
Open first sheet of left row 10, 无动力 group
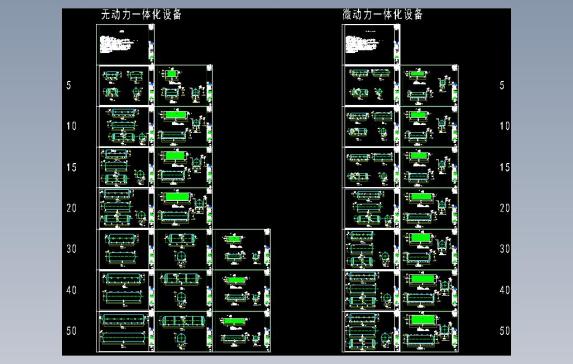click(x=125, y=127)
